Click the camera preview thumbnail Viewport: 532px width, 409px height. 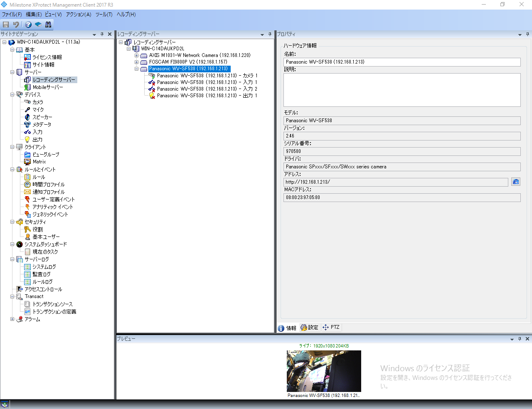(x=324, y=371)
